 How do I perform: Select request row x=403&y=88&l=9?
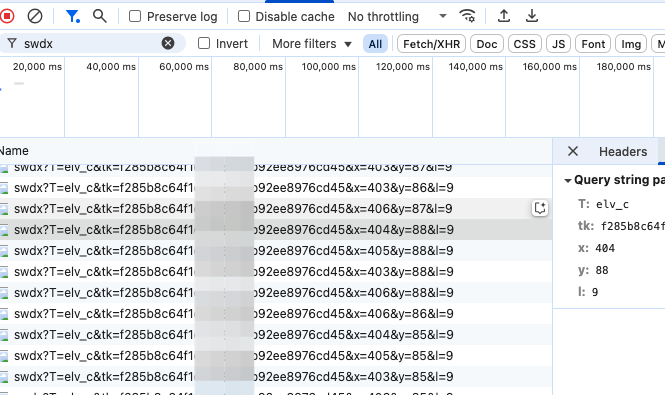(x=276, y=272)
